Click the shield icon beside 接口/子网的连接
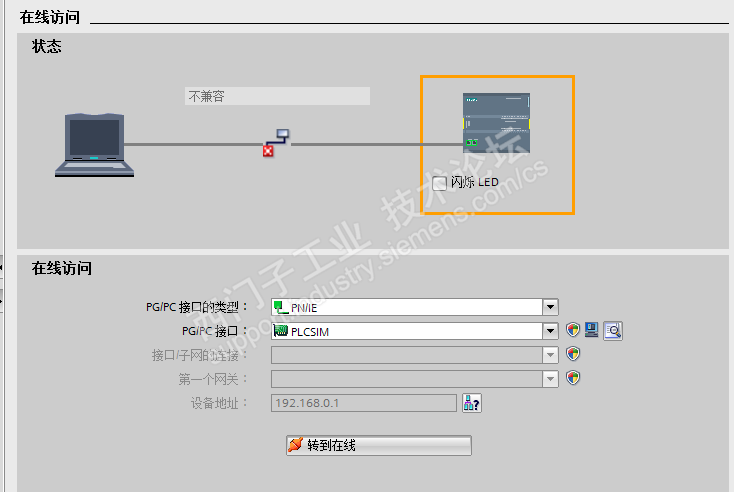 coord(573,353)
